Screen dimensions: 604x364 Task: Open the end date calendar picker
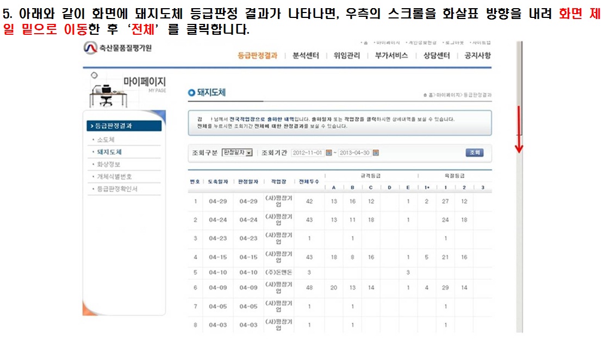pyautogui.click(x=376, y=153)
